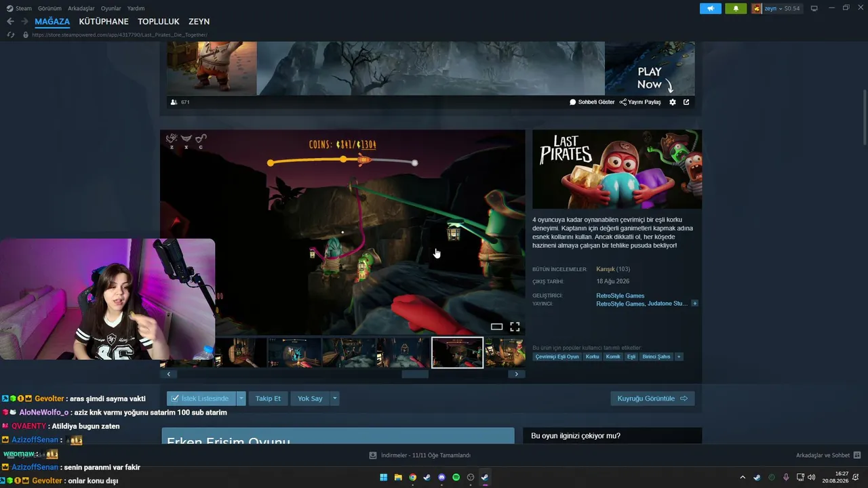Click the lock icon beside the URL
868x488 pixels.
[x=26, y=35]
